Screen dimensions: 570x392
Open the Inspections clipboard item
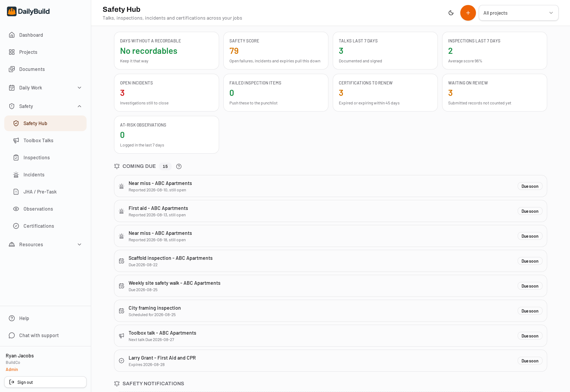(45, 158)
